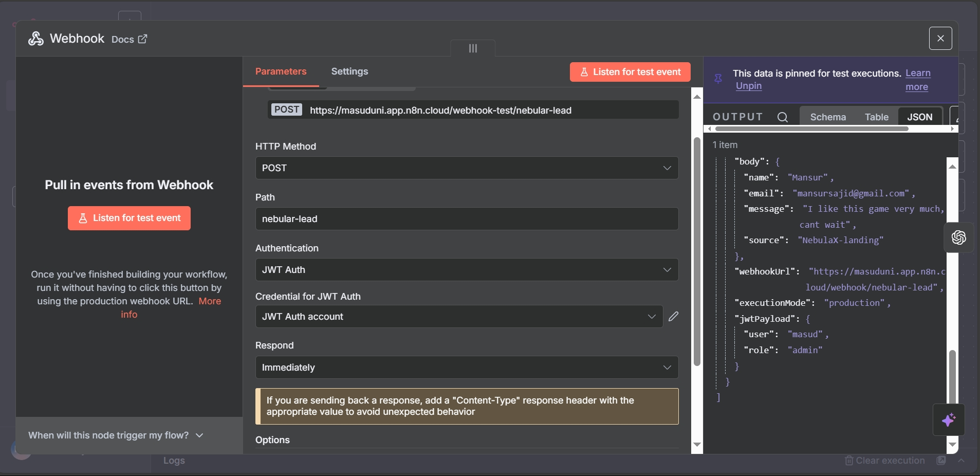The image size is (980, 476).
Task: Open the More info link
Action: click(210, 301)
